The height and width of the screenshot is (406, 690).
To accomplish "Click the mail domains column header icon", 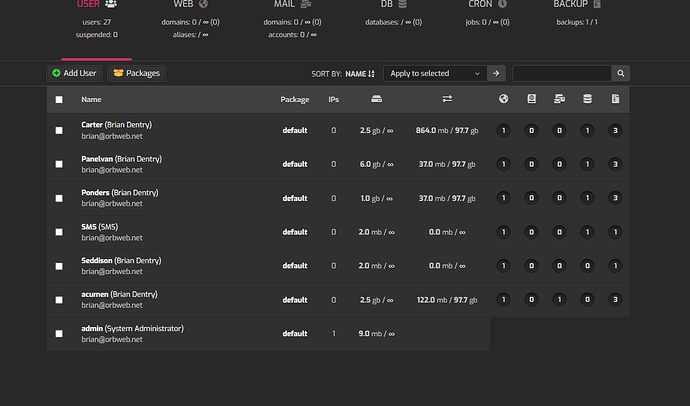I will (x=559, y=99).
